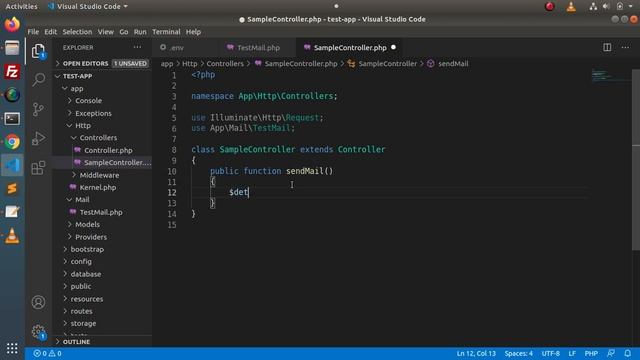This screenshot has width=640, height=360.
Task: Open Activities overview in top bar
Action: click(21, 7)
